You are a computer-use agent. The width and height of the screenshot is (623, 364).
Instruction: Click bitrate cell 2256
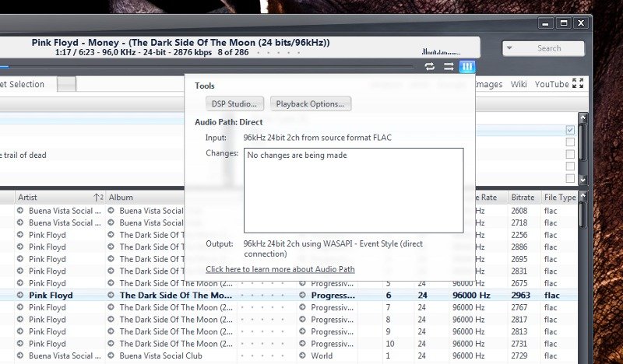(x=519, y=235)
